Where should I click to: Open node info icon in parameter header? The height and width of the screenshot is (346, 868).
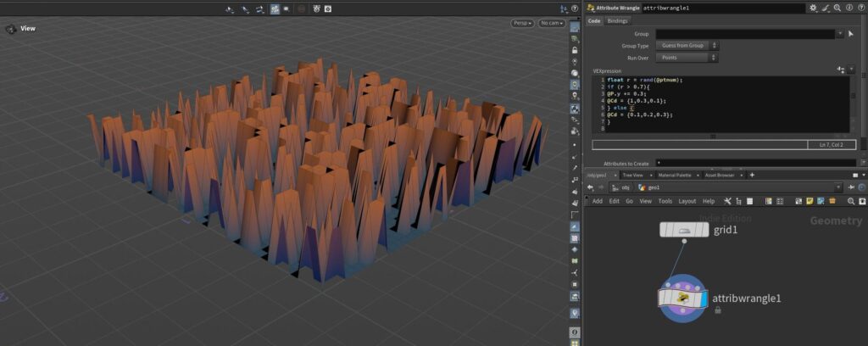pyautogui.click(x=849, y=8)
